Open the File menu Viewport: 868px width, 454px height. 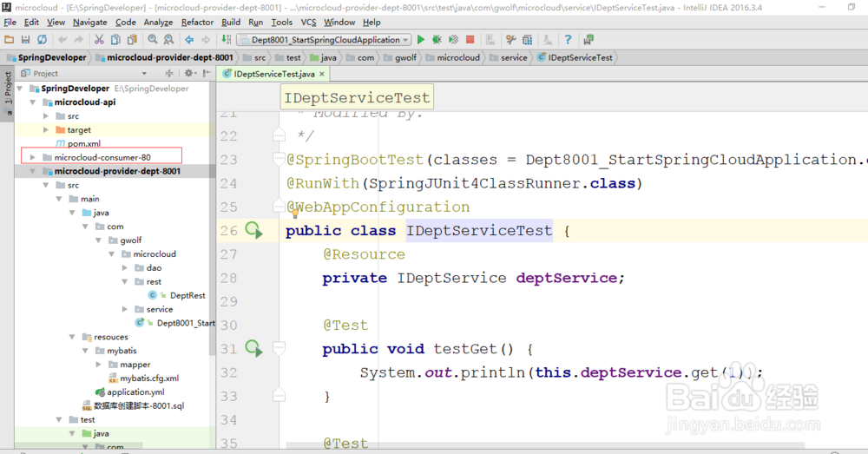pos(10,23)
